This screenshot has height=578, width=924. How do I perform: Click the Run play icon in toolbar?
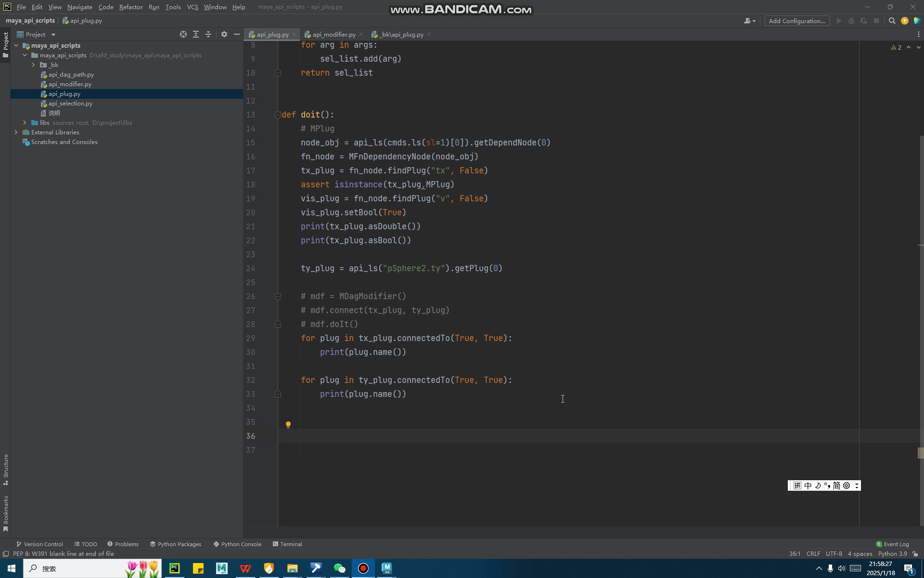pyautogui.click(x=839, y=21)
